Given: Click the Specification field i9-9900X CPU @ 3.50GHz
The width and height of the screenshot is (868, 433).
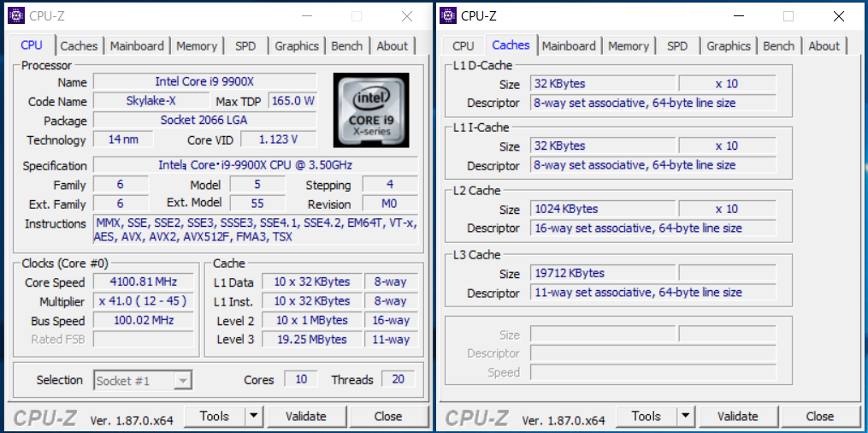Looking at the screenshot, I should click(x=255, y=165).
